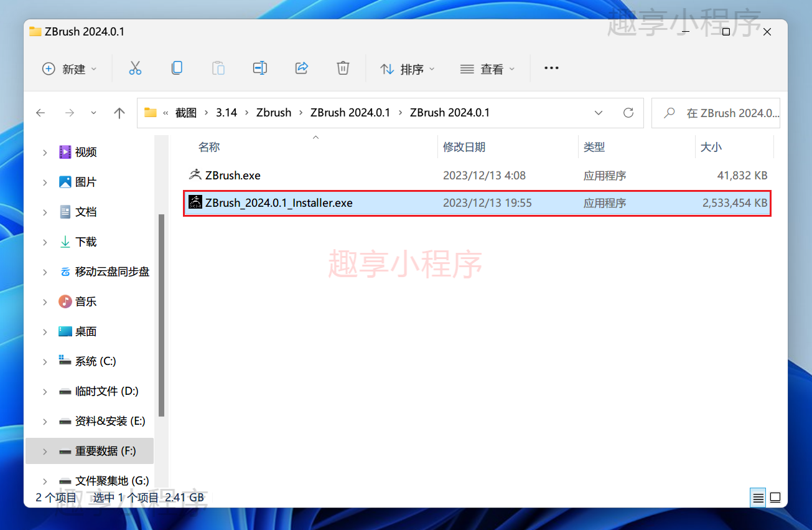Navigate to 截图 breadcrumb
812x530 pixels.
[x=186, y=113]
